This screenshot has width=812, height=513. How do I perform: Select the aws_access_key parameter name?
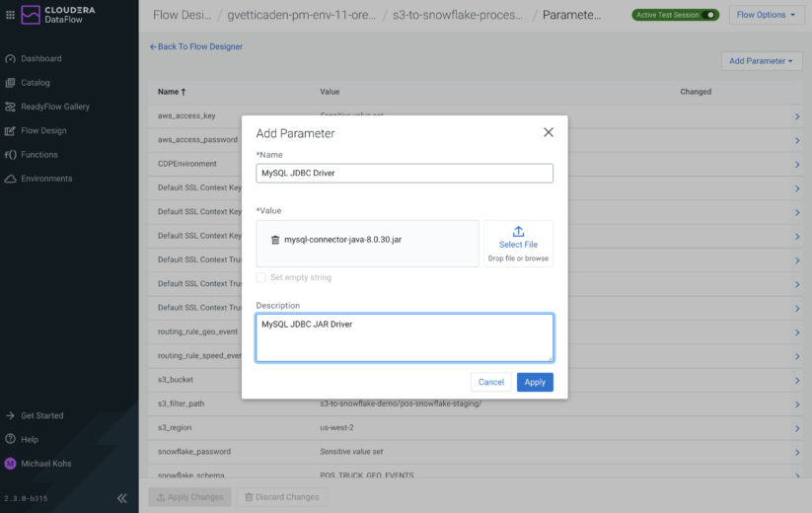click(x=186, y=116)
